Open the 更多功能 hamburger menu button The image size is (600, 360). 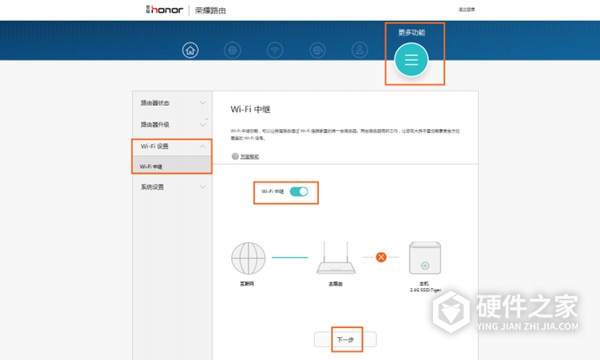(x=411, y=60)
